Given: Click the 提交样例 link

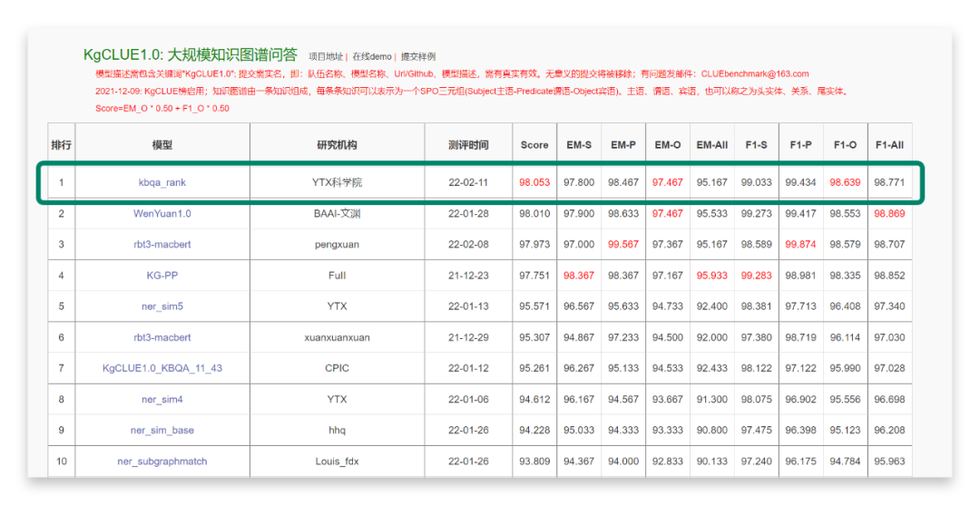Looking at the screenshot, I should point(418,56).
